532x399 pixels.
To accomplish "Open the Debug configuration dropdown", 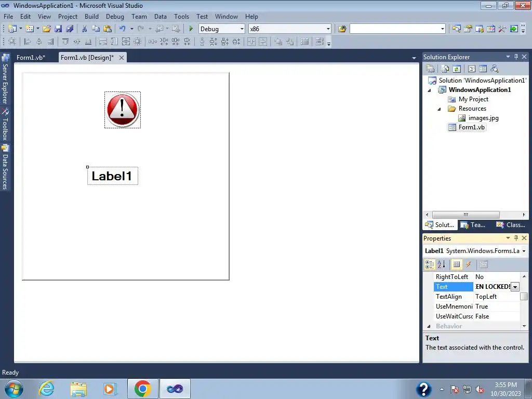I will click(x=242, y=29).
